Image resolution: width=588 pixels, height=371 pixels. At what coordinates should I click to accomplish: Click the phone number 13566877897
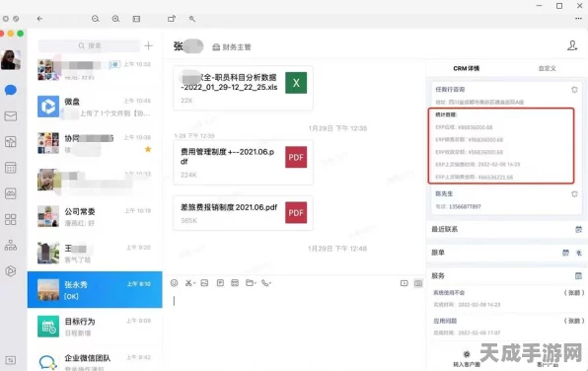pyautogui.click(x=465, y=206)
